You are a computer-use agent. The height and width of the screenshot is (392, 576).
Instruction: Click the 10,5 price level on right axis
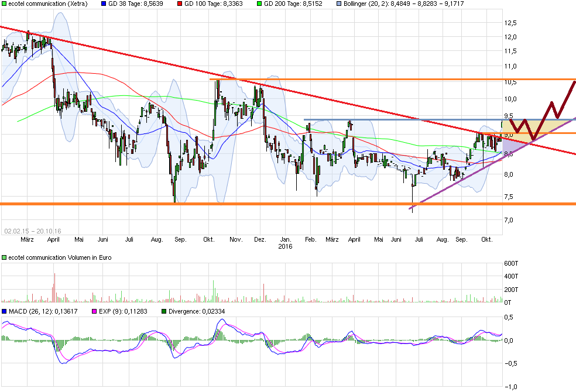tap(510, 82)
